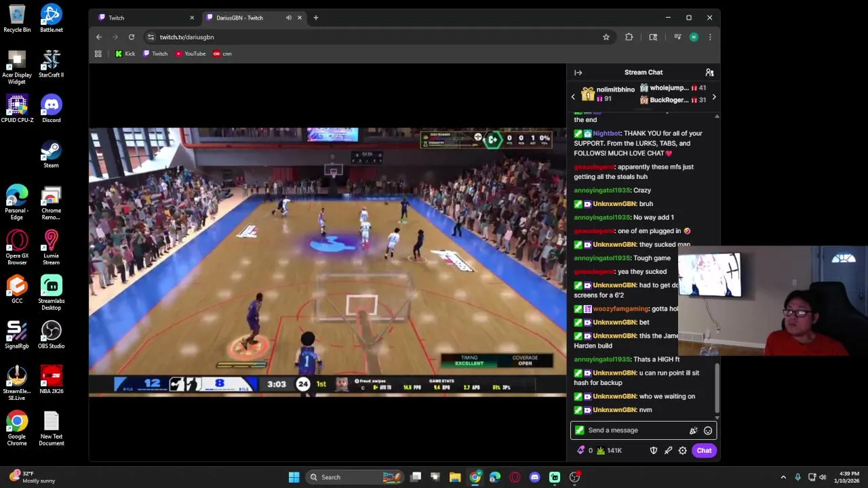Open the Chrome side panel icon
Image resolution: width=868 pixels, height=488 pixels.
point(653,37)
